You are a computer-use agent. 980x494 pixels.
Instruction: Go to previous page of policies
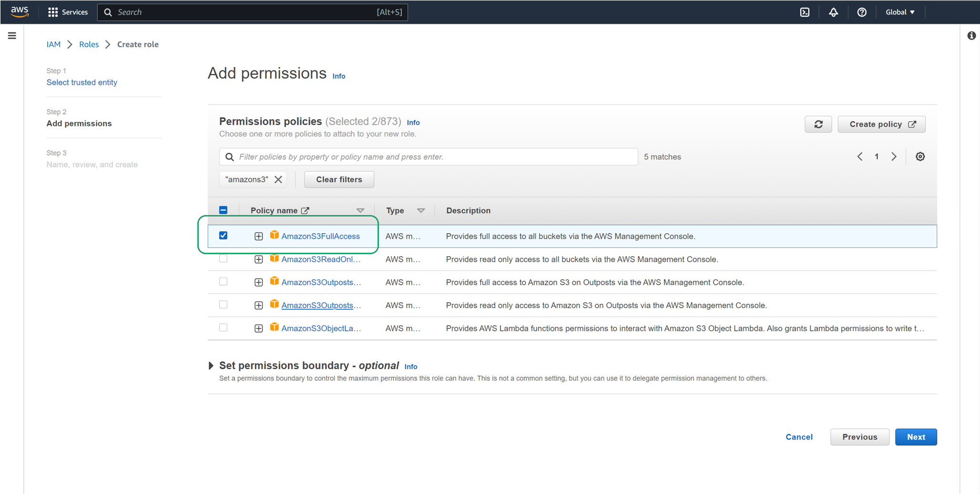point(860,156)
